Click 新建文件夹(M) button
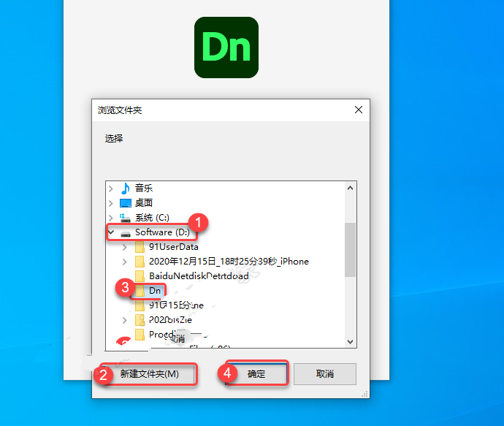 (149, 373)
